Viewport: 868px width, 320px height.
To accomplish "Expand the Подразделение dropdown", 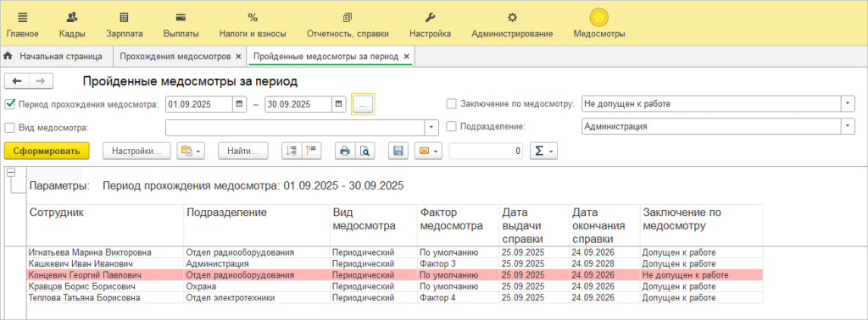I will click(848, 127).
